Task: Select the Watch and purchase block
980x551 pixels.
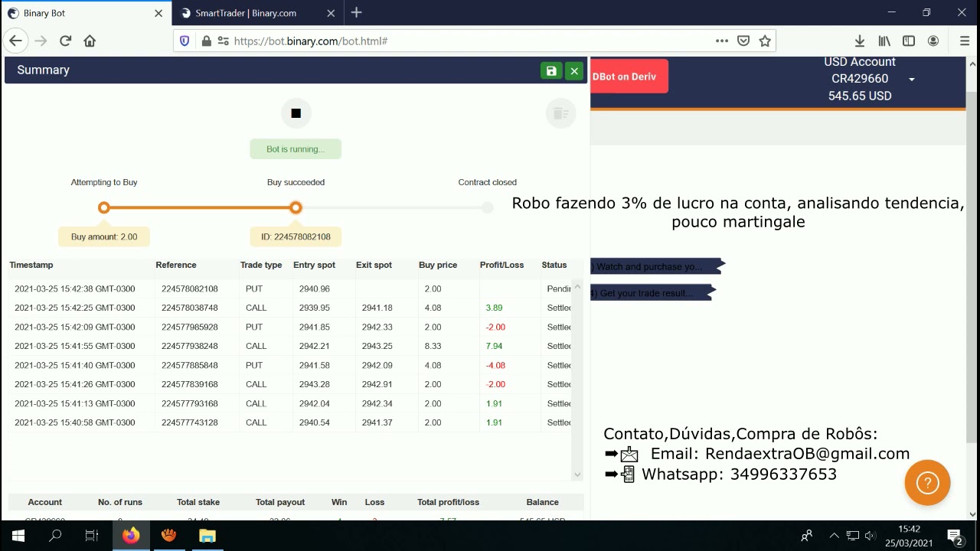Action: click(656, 267)
